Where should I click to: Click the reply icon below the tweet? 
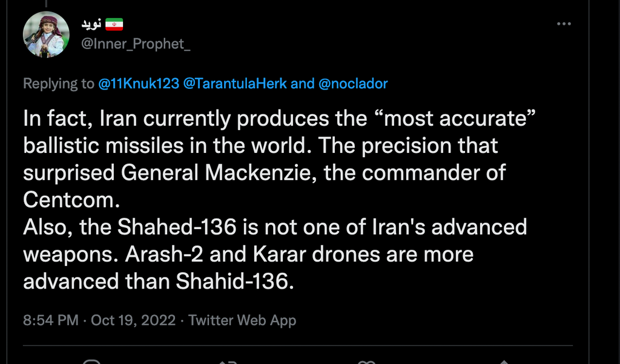point(91,362)
